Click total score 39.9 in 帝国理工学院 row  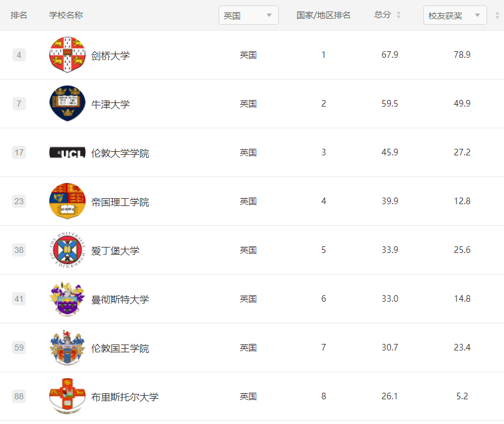390,202
